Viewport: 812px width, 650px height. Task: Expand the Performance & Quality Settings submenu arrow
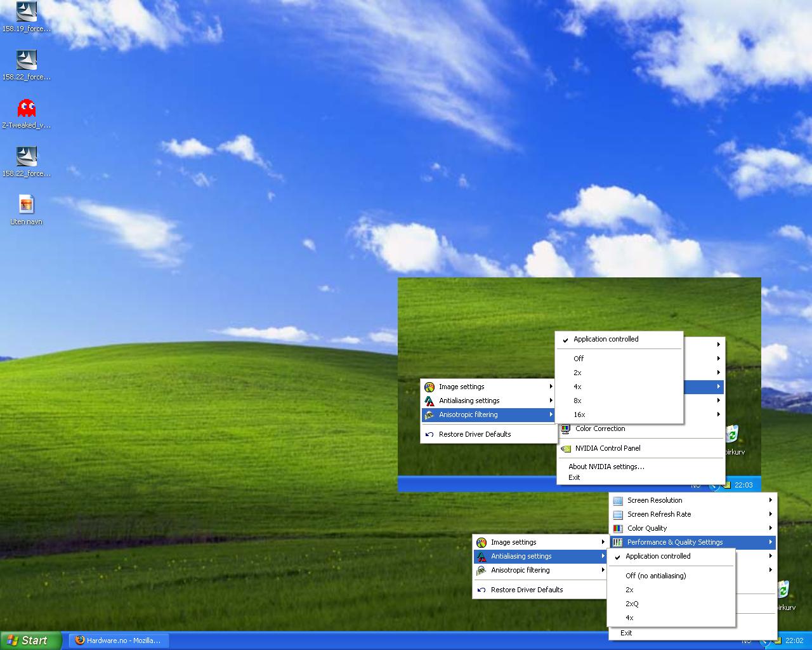coord(771,542)
